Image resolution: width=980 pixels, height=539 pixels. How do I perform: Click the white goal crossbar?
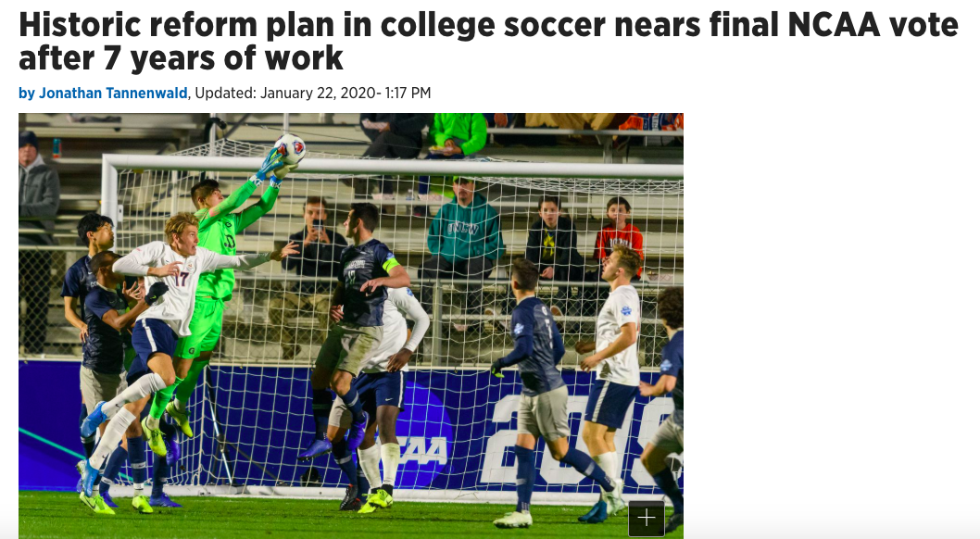click(x=393, y=166)
